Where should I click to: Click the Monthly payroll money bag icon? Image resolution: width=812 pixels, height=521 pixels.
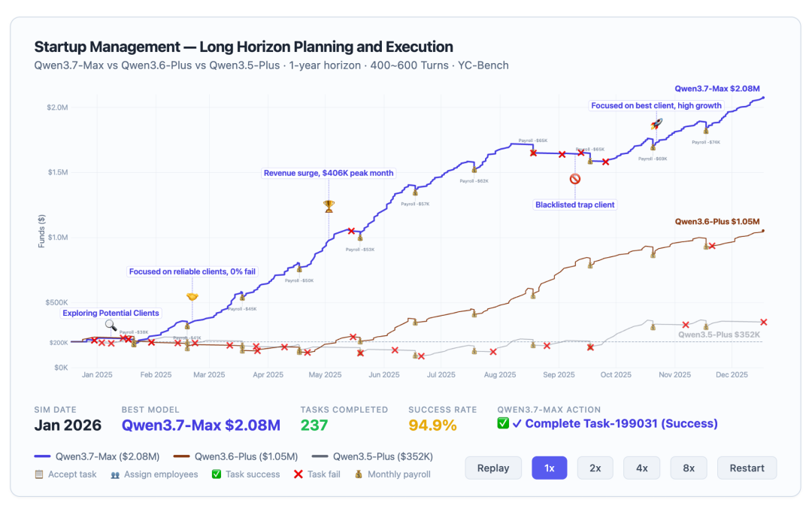coord(359,474)
